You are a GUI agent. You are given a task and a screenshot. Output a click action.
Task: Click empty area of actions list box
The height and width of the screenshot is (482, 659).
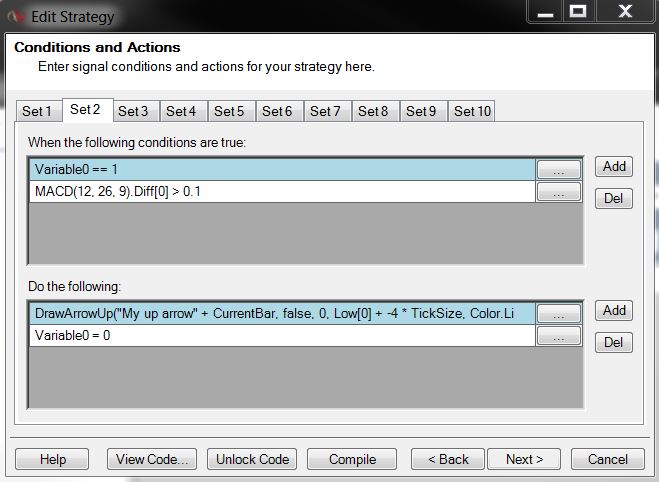(x=306, y=377)
